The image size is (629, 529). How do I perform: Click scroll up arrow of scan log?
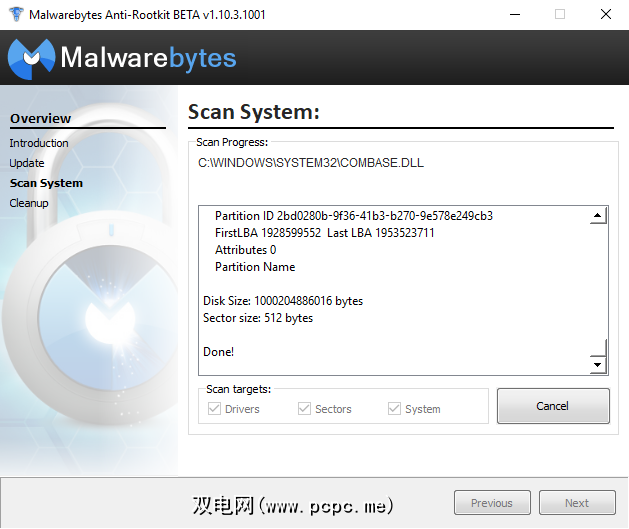[x=598, y=215]
